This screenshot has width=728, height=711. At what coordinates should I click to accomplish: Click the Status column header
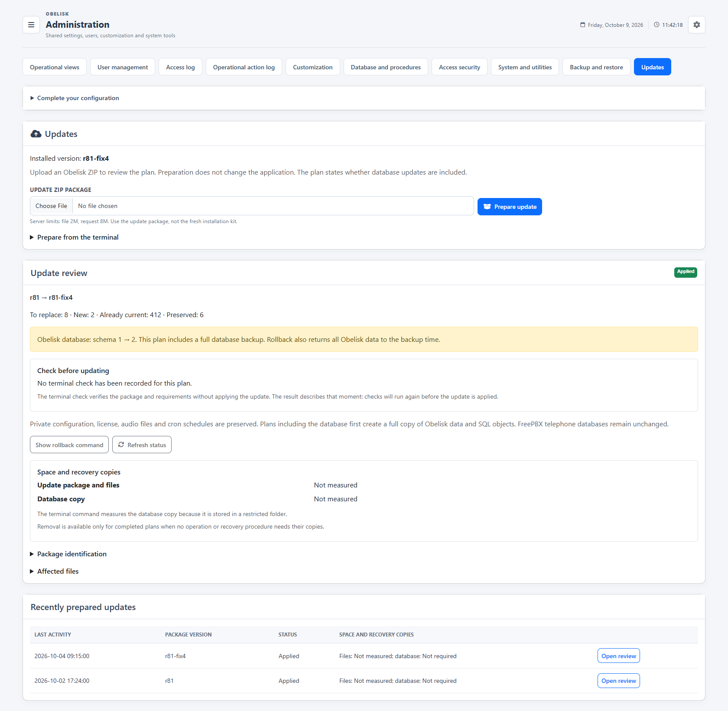pyautogui.click(x=288, y=635)
